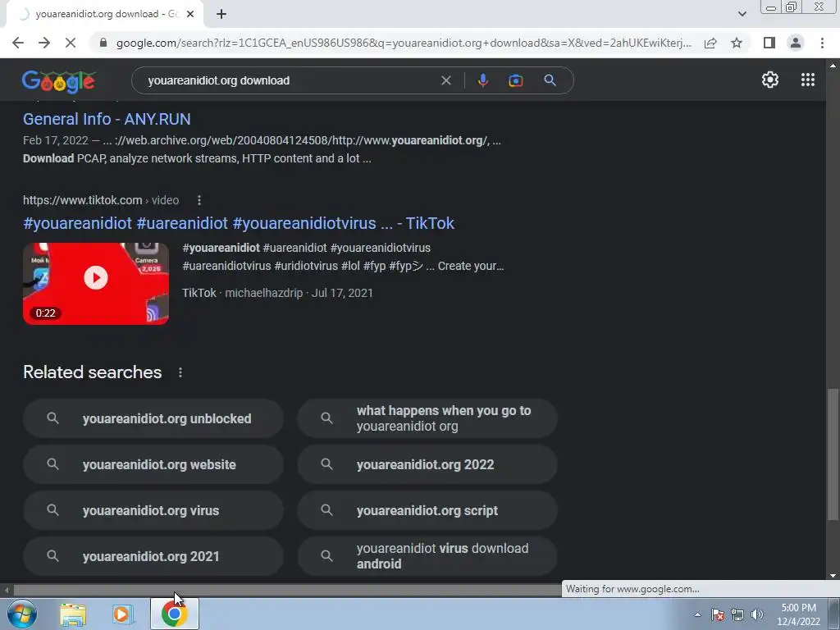Open Windows Explorer from the taskbar
Screen dimensions: 840x630
(73, 614)
